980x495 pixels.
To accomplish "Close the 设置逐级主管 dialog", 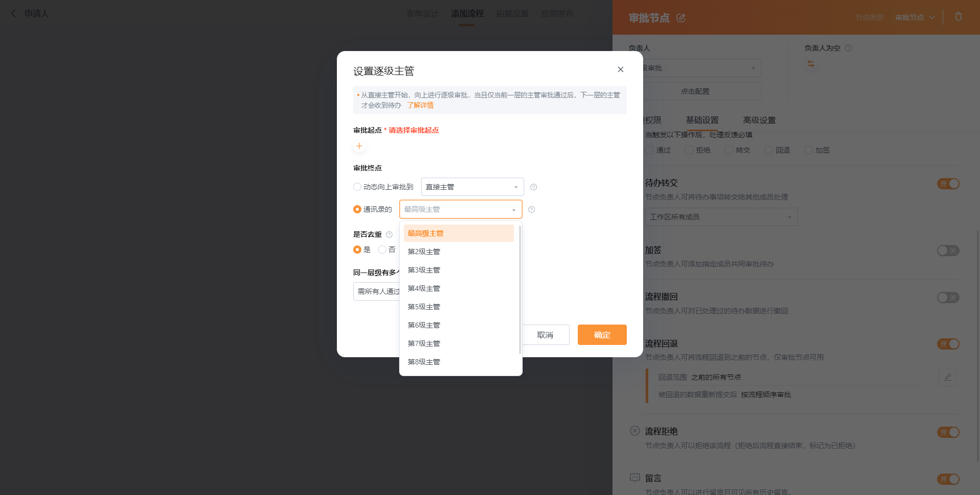I will click(621, 69).
